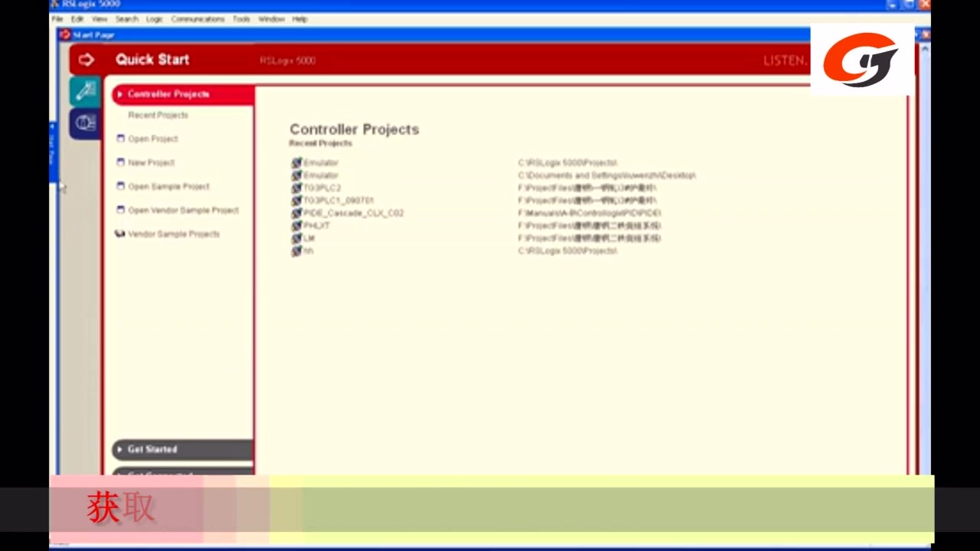
Task: Open the Communications menu
Action: 198,19
